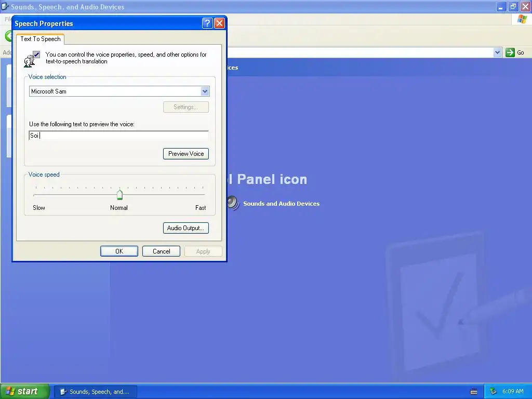Click the voice speed slider thumb

click(120, 194)
